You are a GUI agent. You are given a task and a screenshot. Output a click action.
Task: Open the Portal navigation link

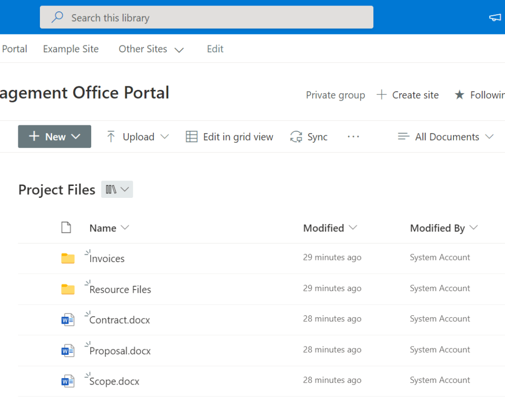coord(14,49)
